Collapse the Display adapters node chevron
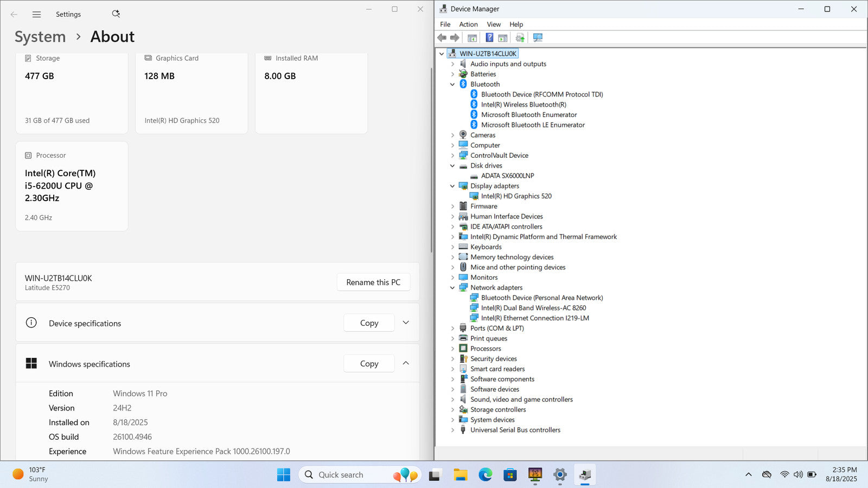Viewport: 868px width, 488px height. click(452, 186)
